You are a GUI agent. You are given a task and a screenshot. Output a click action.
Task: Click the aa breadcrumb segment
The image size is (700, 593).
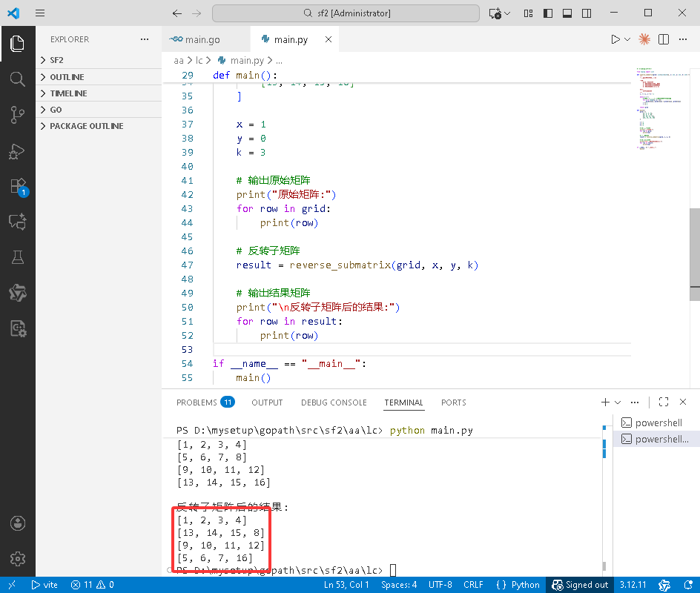(179, 60)
